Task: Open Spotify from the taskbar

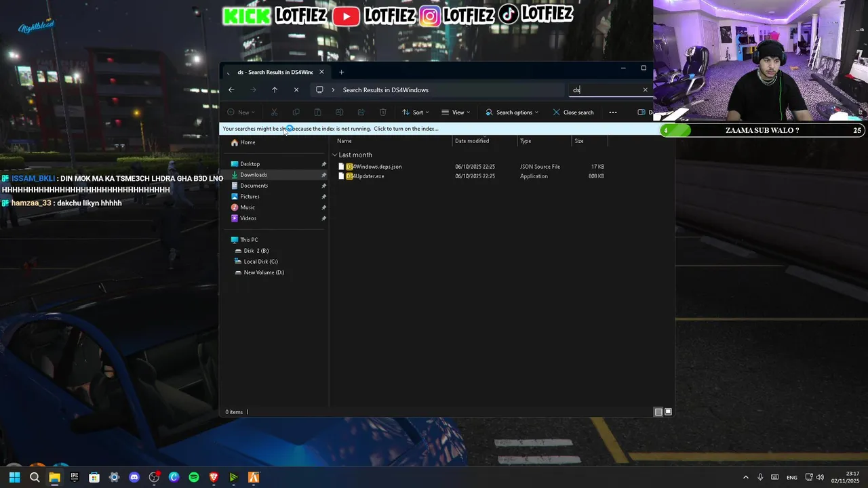Action: point(194,477)
